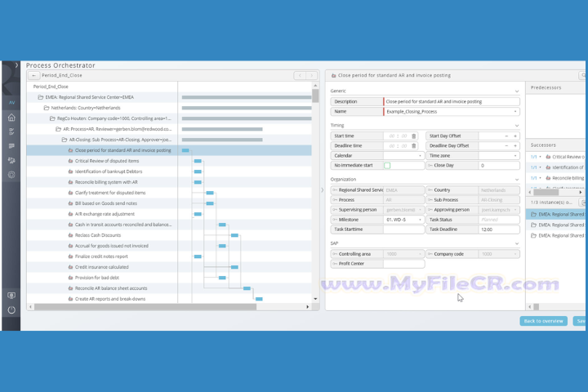Clear Deadline time with trash icon
This screenshot has width=588, height=392.
pos(413,146)
